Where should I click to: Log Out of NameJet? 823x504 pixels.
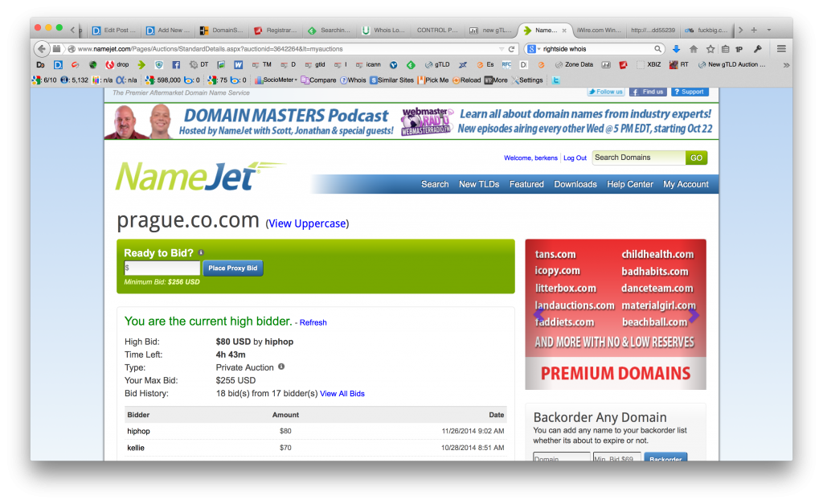point(575,158)
